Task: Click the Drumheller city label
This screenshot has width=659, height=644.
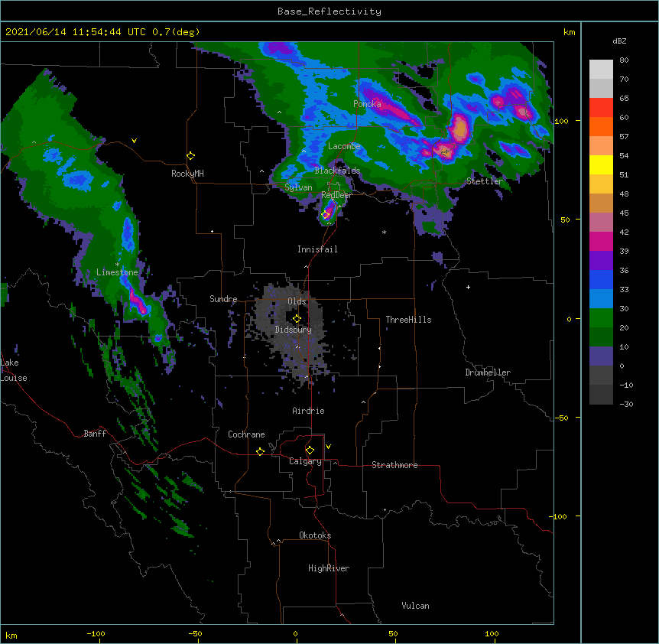Action: click(488, 372)
